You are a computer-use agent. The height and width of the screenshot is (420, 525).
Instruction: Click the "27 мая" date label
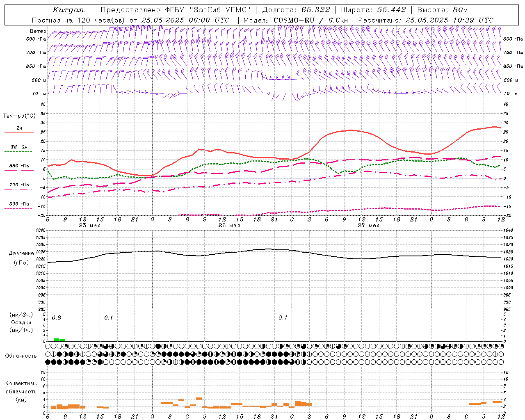click(x=368, y=226)
